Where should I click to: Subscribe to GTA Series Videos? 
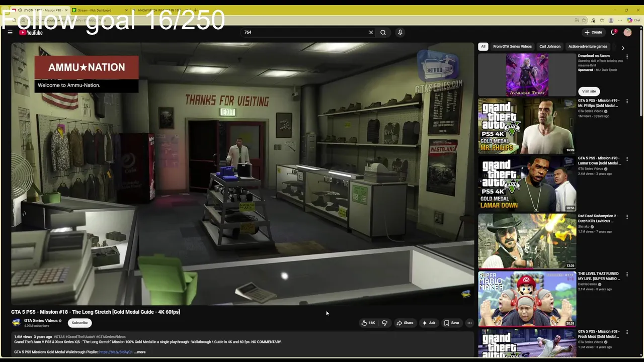[79, 323]
